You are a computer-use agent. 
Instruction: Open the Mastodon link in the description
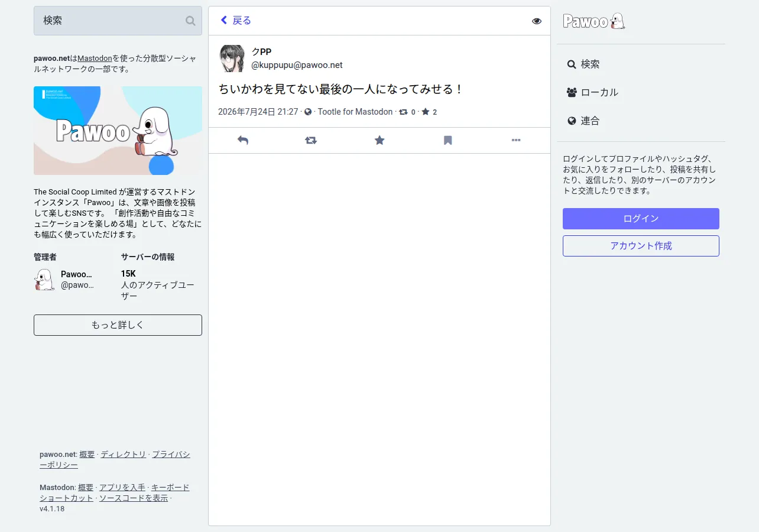point(95,59)
